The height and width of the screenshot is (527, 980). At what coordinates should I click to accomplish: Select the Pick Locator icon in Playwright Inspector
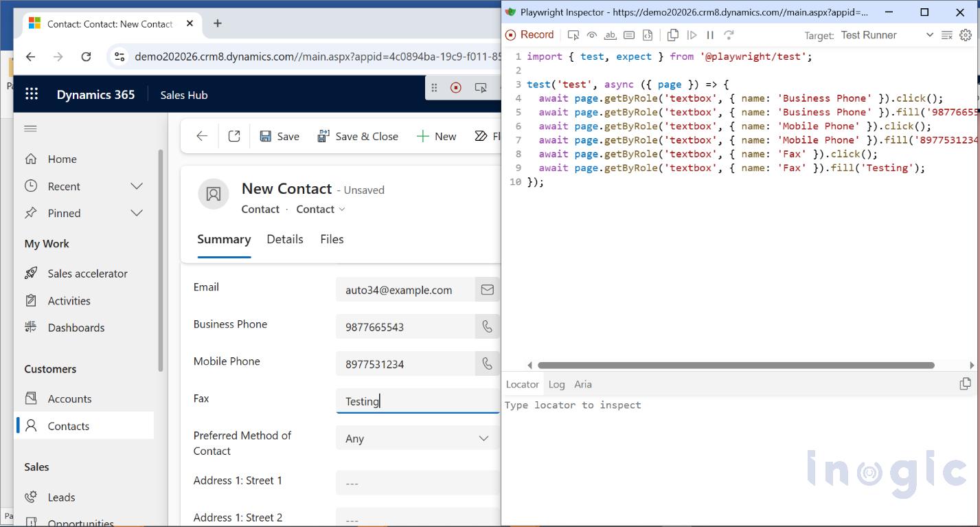coord(573,34)
